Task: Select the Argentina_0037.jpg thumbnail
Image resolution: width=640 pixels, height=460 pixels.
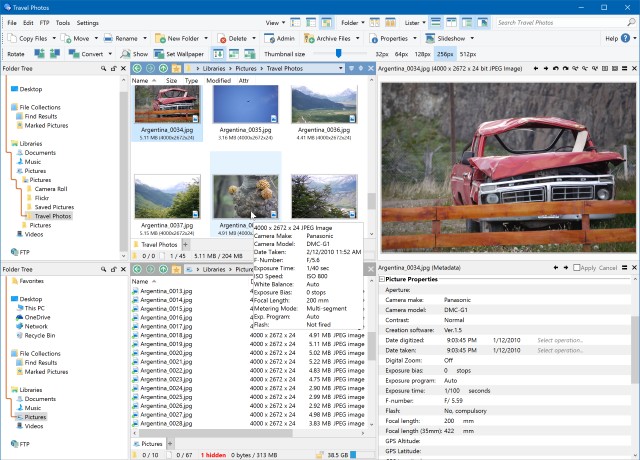Action: pyautogui.click(x=167, y=197)
